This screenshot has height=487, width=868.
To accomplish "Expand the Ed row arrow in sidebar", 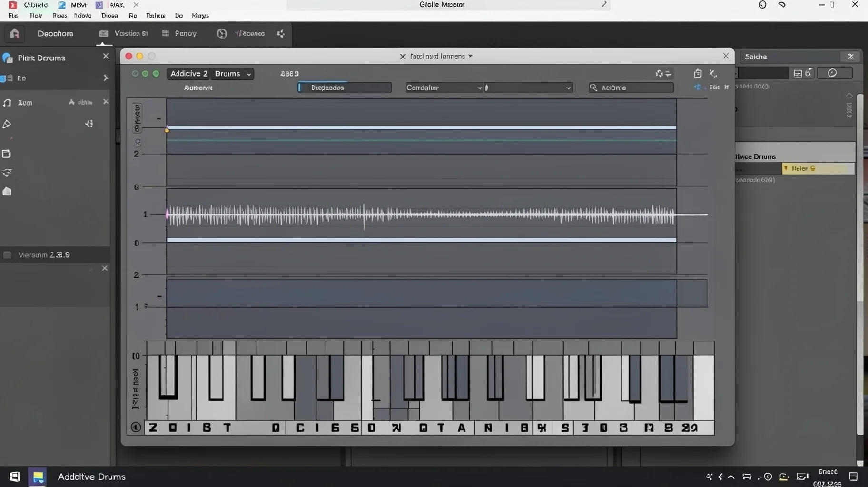I will [106, 78].
